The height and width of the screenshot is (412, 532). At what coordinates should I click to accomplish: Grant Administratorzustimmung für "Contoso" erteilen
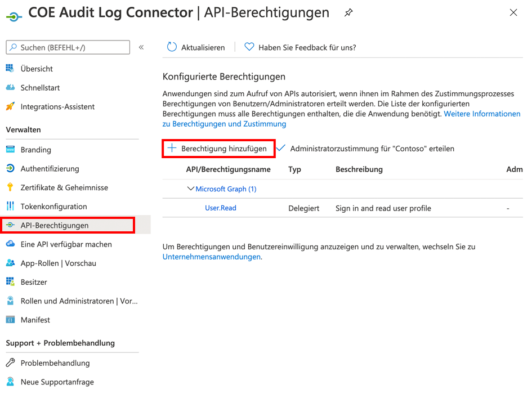[372, 149]
